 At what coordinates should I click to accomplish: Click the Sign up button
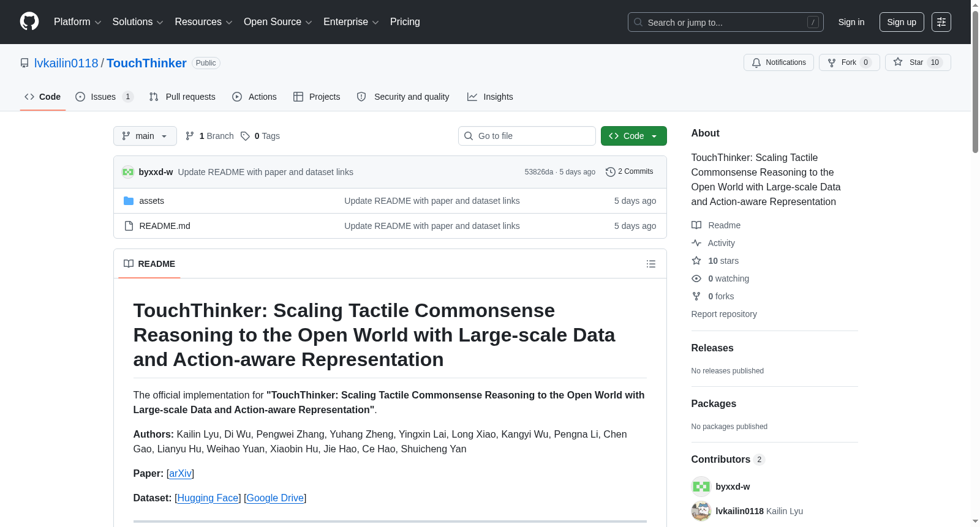902,22
